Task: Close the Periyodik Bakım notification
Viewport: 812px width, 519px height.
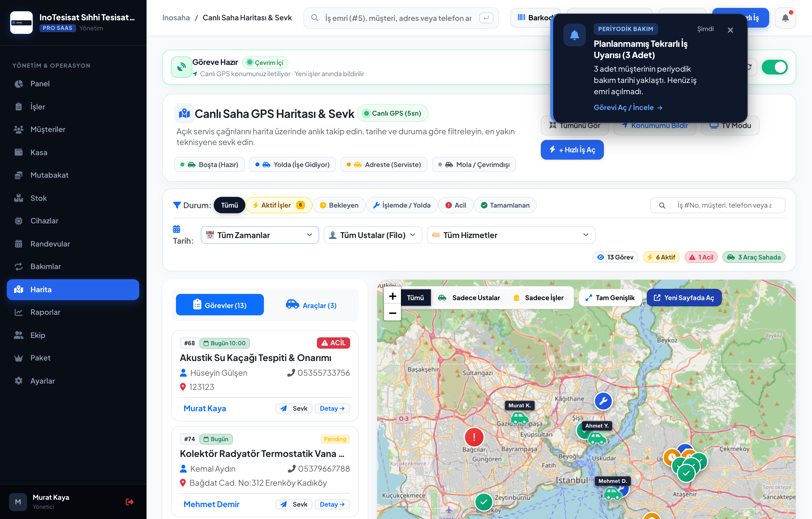Action: pyautogui.click(x=730, y=30)
